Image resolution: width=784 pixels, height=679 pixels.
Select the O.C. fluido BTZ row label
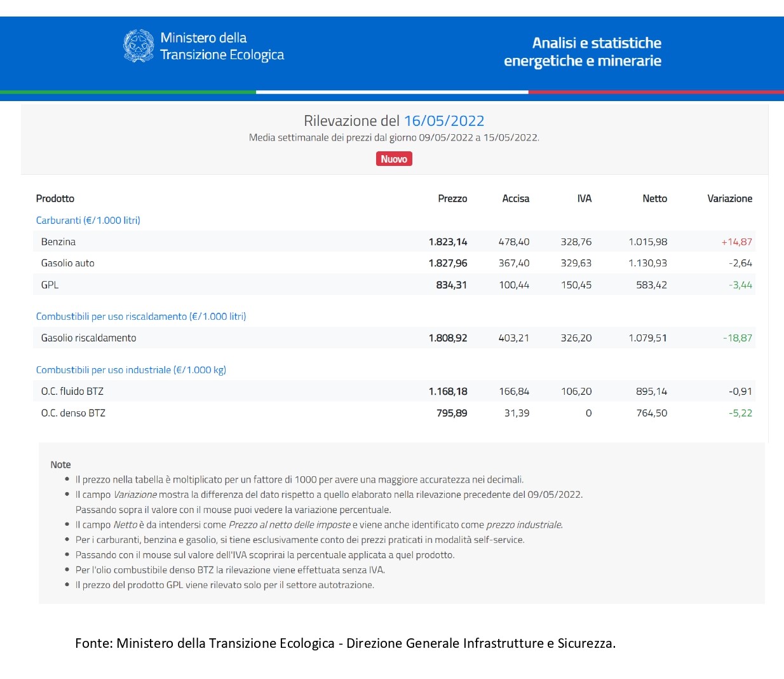[72, 391]
